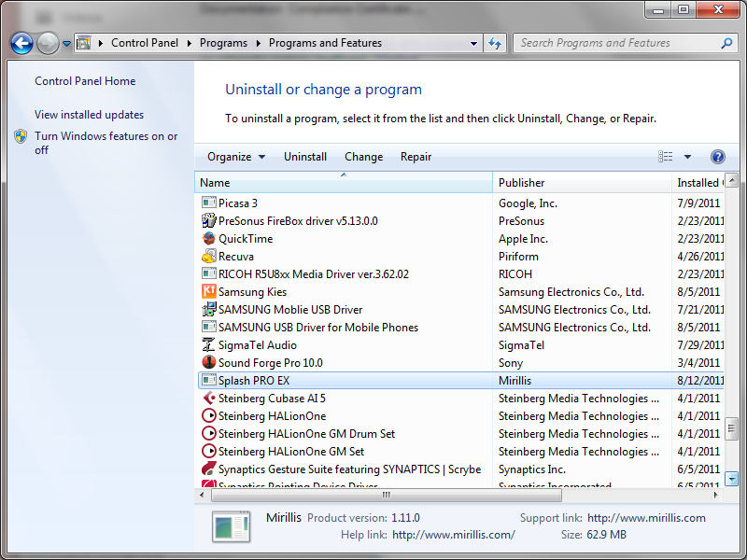This screenshot has width=747, height=560.
Task: Click the SAMSUNG USB Driver for Mobile Phones icon
Action: [x=208, y=328]
